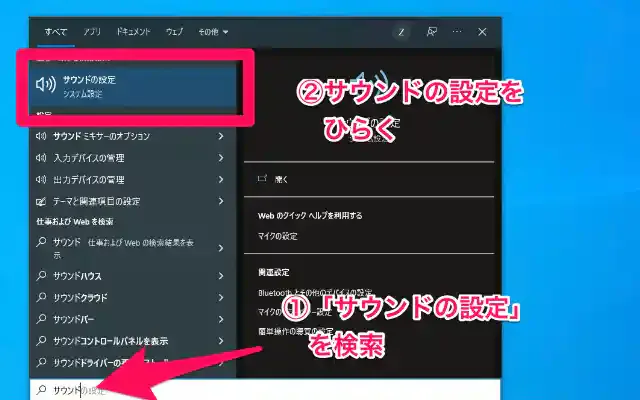The image size is (640, 400).
Task: Click speaker icon beside 出力デバイスの管理
Action: pos(41,179)
